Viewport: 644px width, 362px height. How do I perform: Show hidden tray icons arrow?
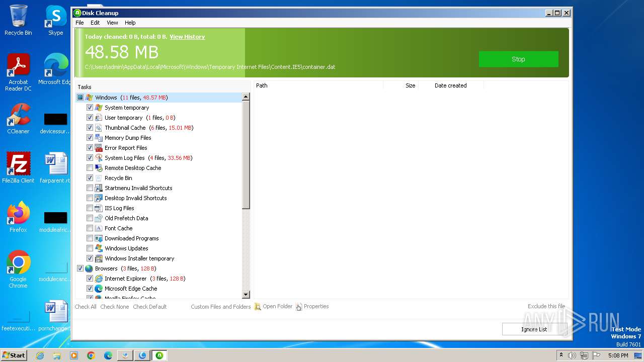561,355
